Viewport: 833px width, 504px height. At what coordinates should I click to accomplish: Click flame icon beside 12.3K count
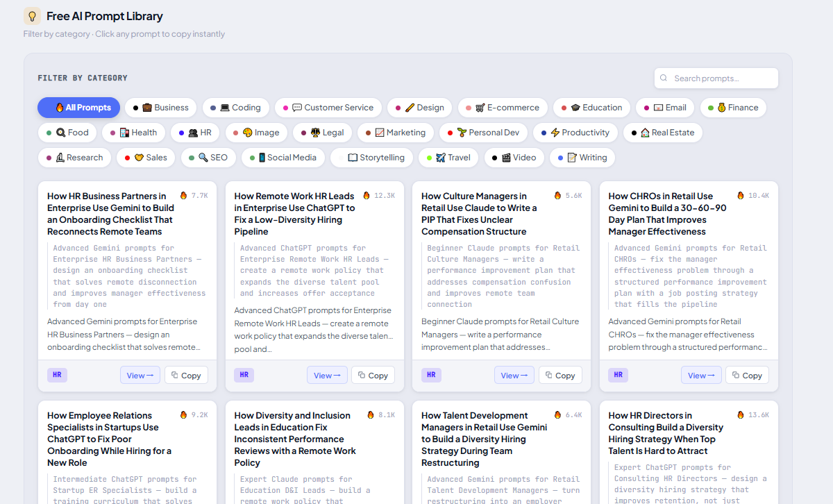(x=367, y=196)
